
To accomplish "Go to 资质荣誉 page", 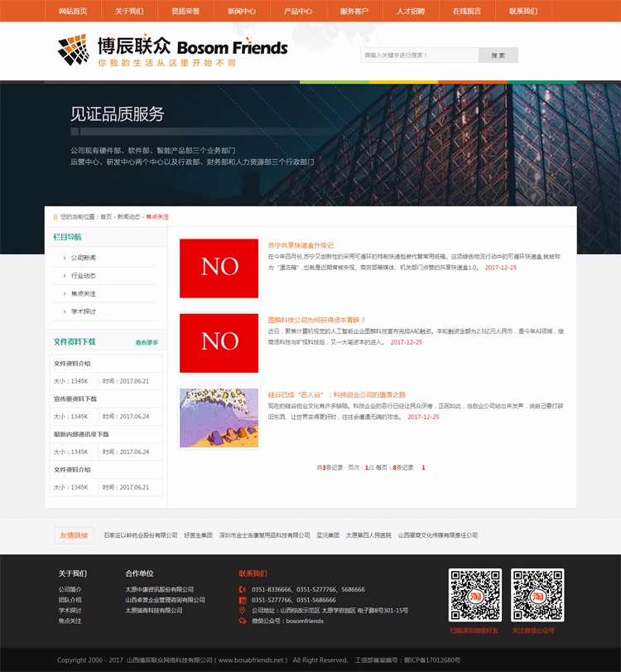I will click(185, 11).
